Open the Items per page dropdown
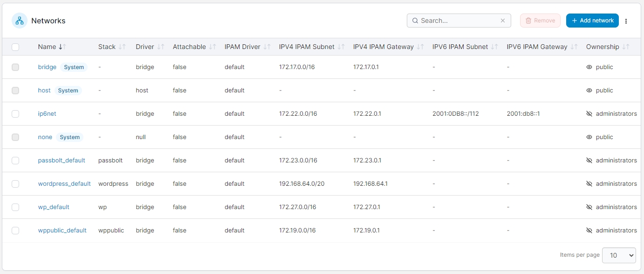The height and width of the screenshot is (274, 644). coord(619,255)
